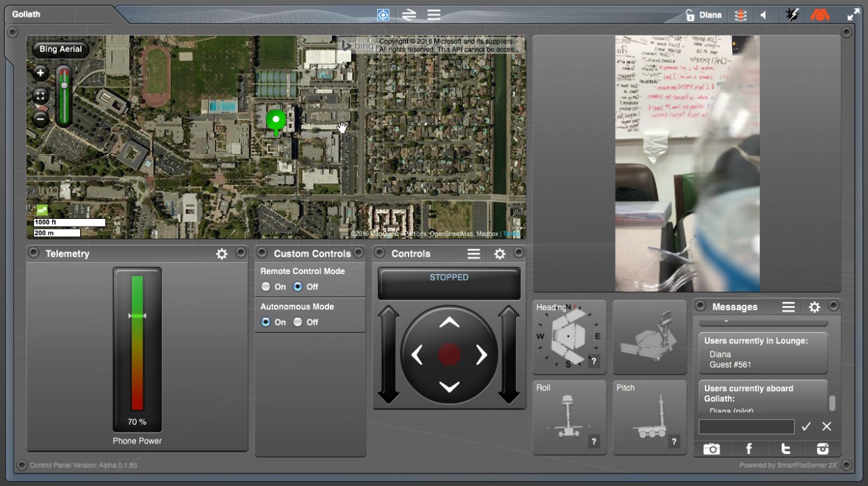The height and width of the screenshot is (486, 868).
Task: Click the STOPPED status button
Action: pyautogui.click(x=449, y=283)
